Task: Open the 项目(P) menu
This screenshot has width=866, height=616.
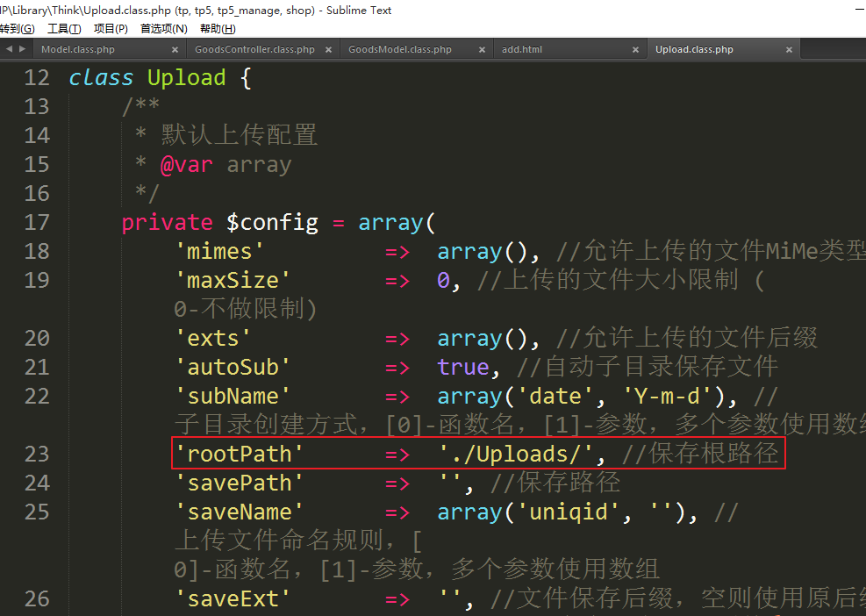Action: pos(111,29)
